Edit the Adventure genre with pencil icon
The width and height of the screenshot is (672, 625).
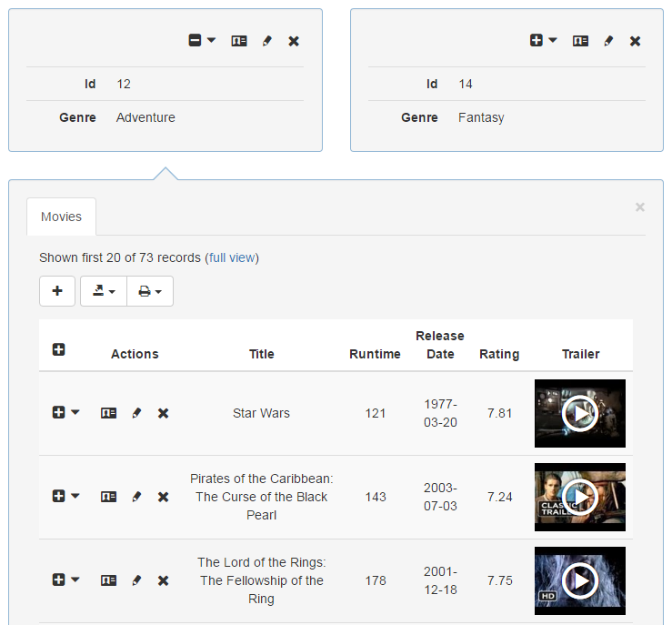(x=266, y=41)
